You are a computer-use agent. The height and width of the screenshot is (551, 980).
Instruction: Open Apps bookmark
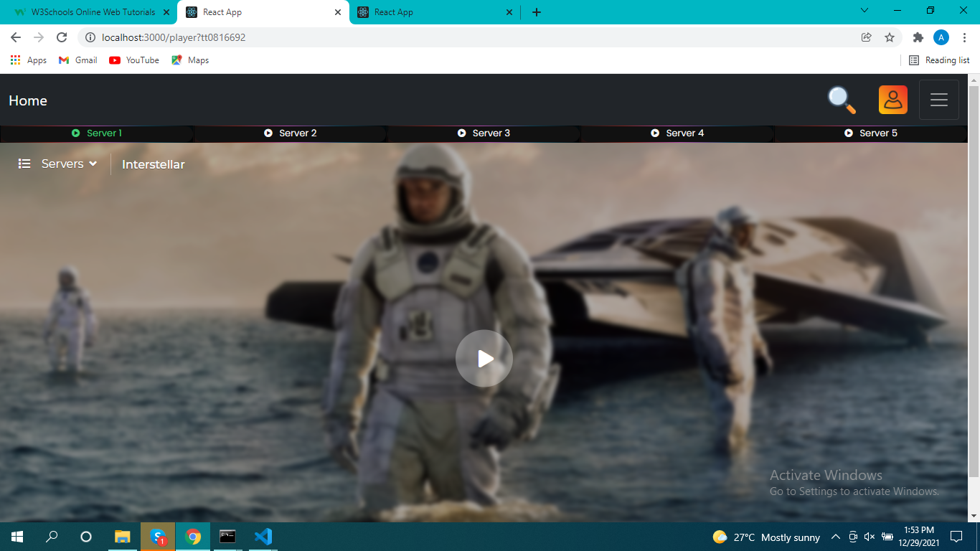pyautogui.click(x=29, y=60)
